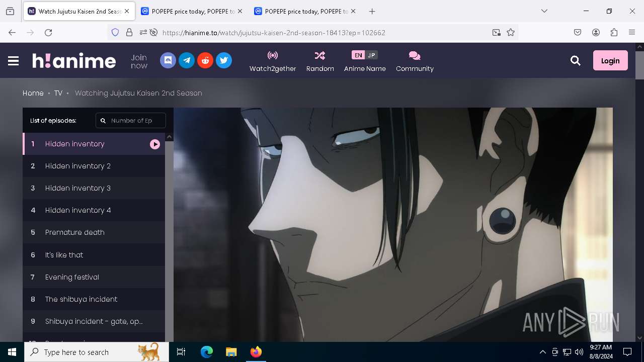Open Task View on taskbar
Screen dimensions: 644x362
(181, 352)
